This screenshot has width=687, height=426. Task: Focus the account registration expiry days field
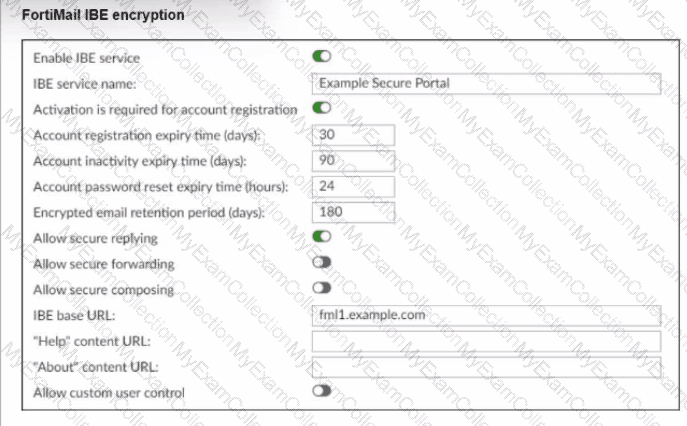pos(354,134)
